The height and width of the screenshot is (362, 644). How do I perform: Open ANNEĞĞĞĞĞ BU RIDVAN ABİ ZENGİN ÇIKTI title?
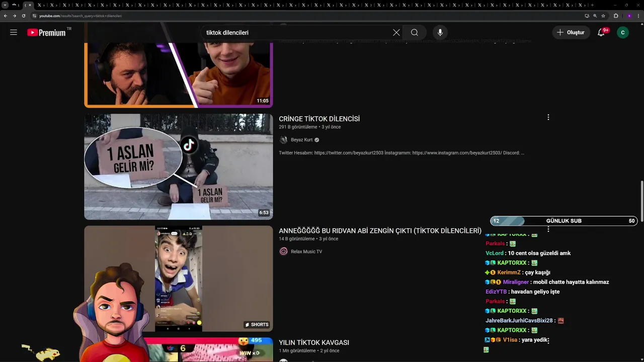[380, 231]
